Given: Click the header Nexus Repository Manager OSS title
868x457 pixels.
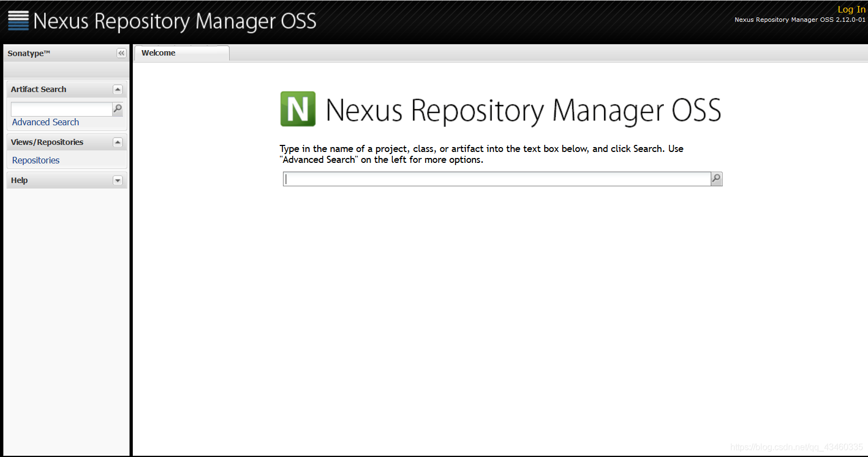Looking at the screenshot, I should point(175,21).
